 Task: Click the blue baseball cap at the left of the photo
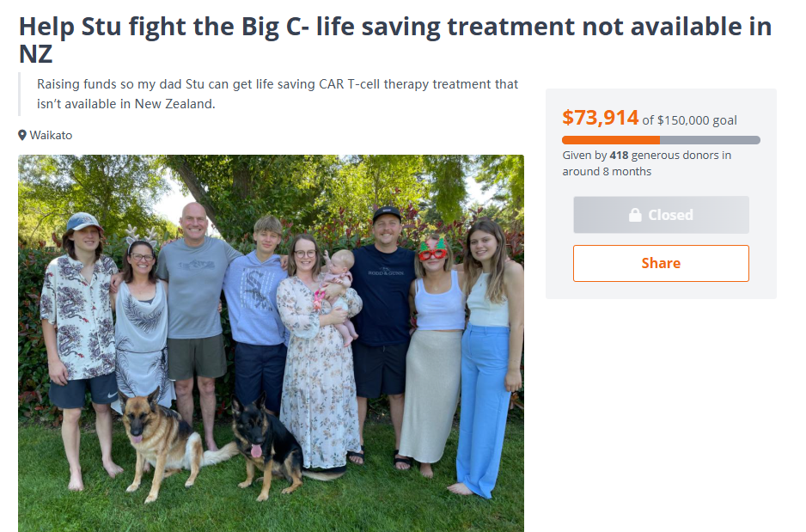[83, 222]
